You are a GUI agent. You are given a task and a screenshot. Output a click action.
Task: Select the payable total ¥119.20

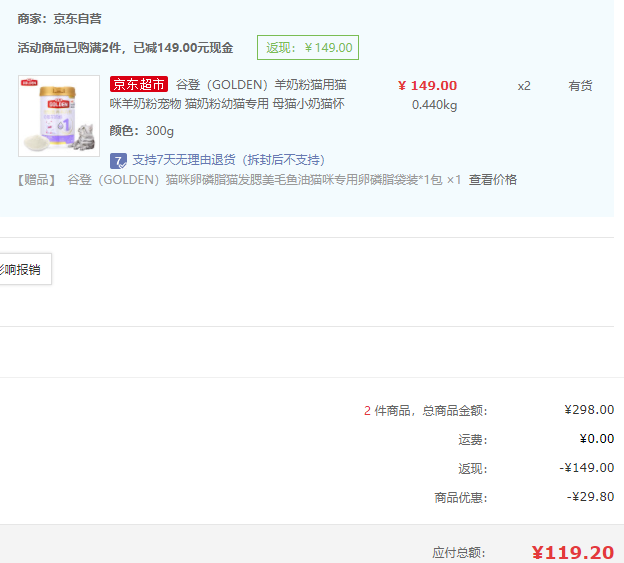[x=573, y=553]
